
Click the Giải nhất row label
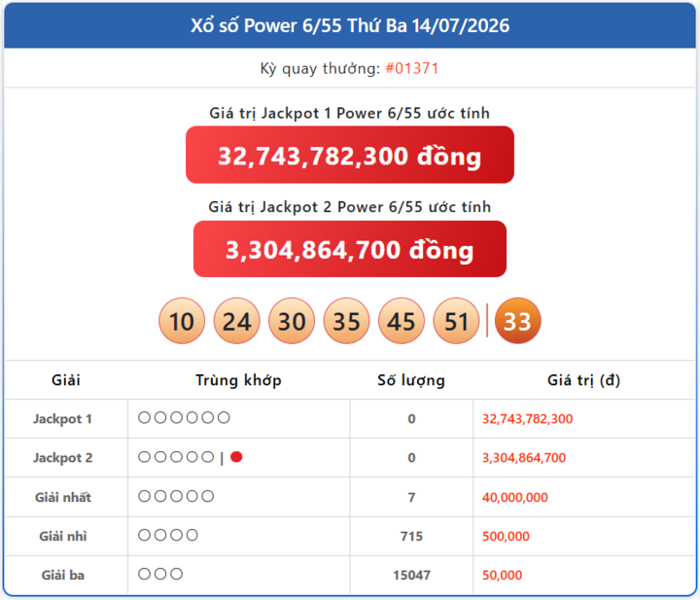tap(63, 497)
